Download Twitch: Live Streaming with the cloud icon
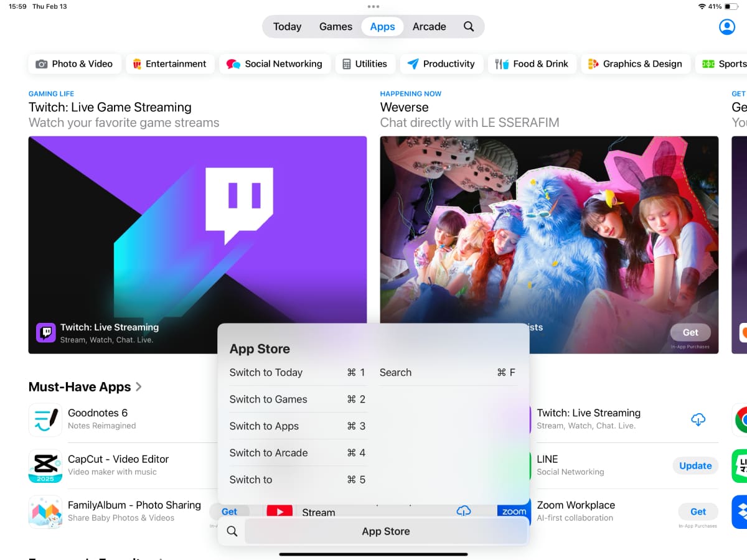Viewport: 747px width, 560px height. coord(698,419)
